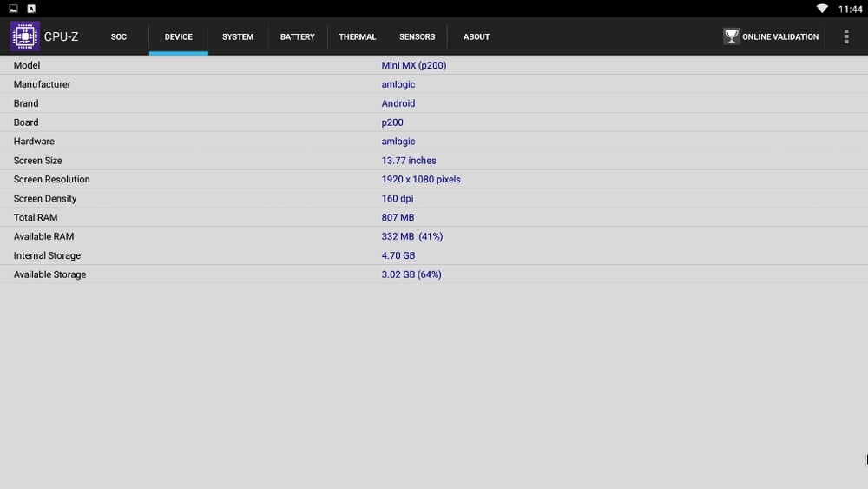The height and width of the screenshot is (489, 868).
Task: Click the value 332 MB (41%)
Action: point(411,236)
